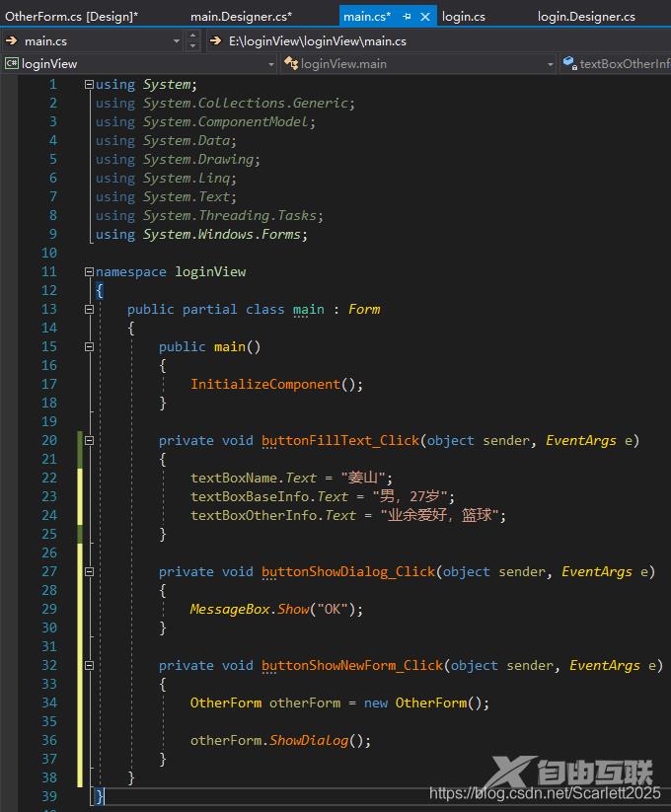Click the arrow icon before the file path
This screenshot has width=671, height=812.
(x=216, y=40)
